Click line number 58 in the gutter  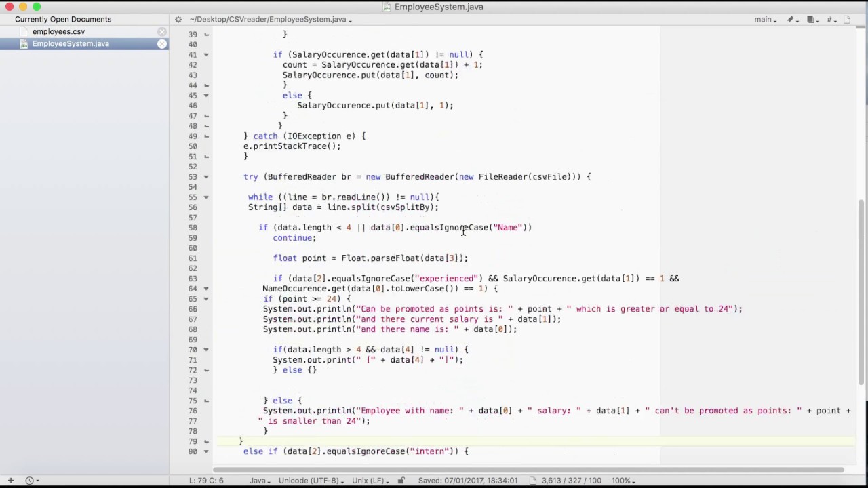click(193, 228)
